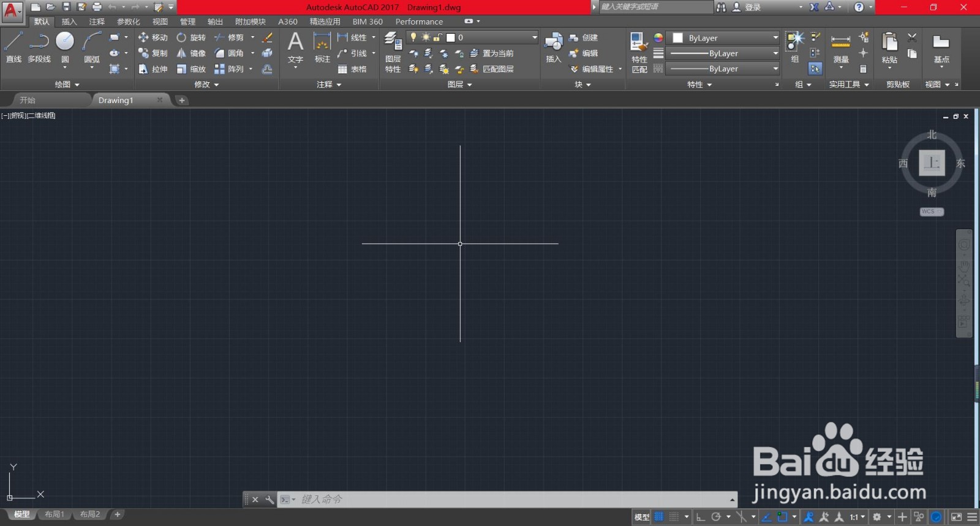Open the 参数化 ribbon tab
The image size is (980, 526).
click(x=129, y=21)
